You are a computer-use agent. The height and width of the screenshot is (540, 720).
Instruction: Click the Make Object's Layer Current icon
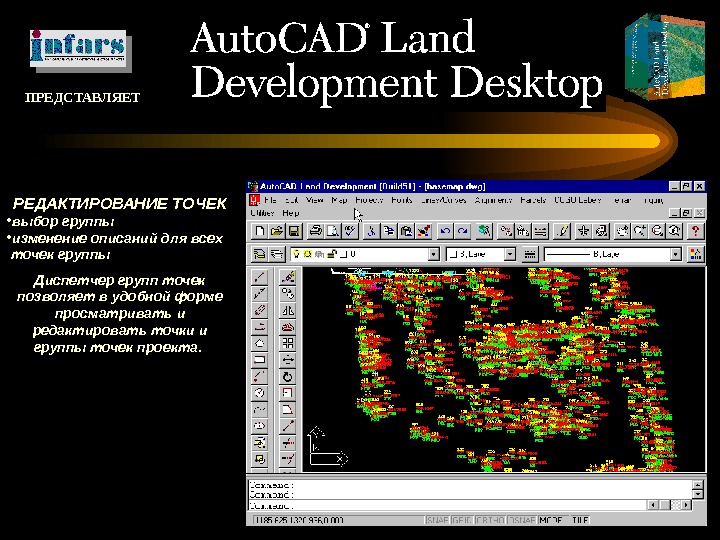point(259,254)
